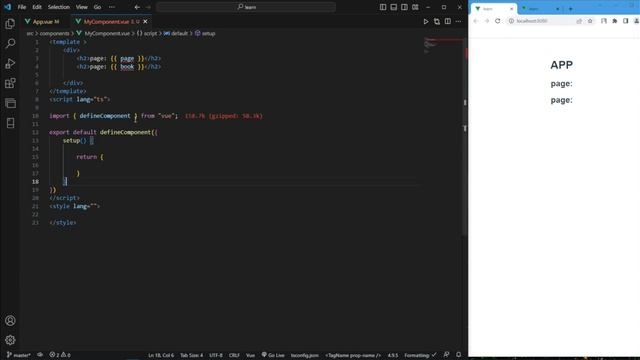Image resolution: width=640 pixels, height=360 pixels.
Task: Open notifications bell in status bar
Action: 458,355
